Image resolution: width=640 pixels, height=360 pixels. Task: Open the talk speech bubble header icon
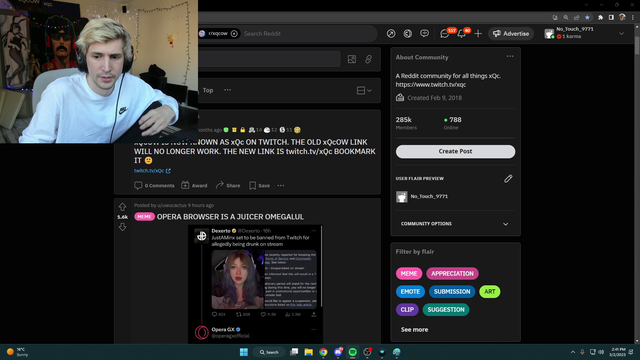pos(424,33)
